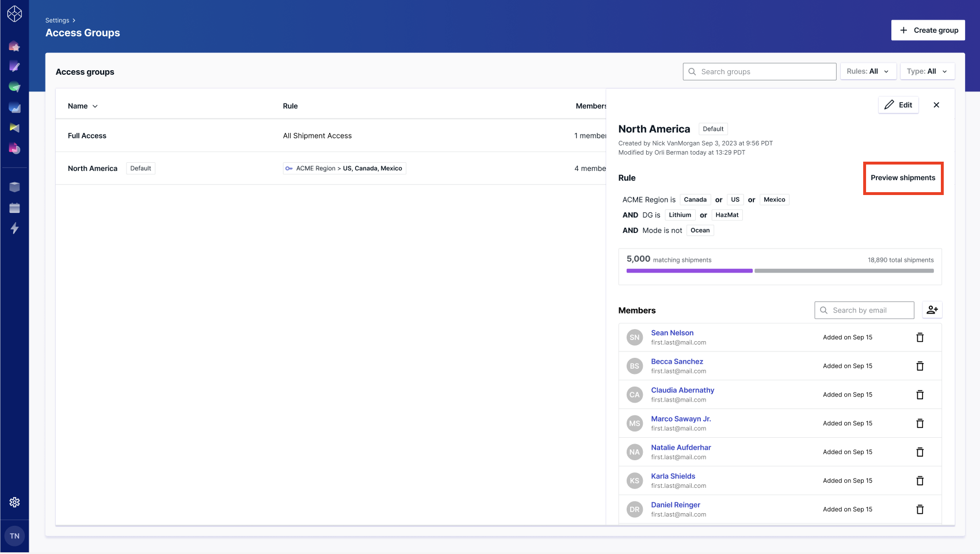Focus the Search by email field

pyautogui.click(x=864, y=310)
